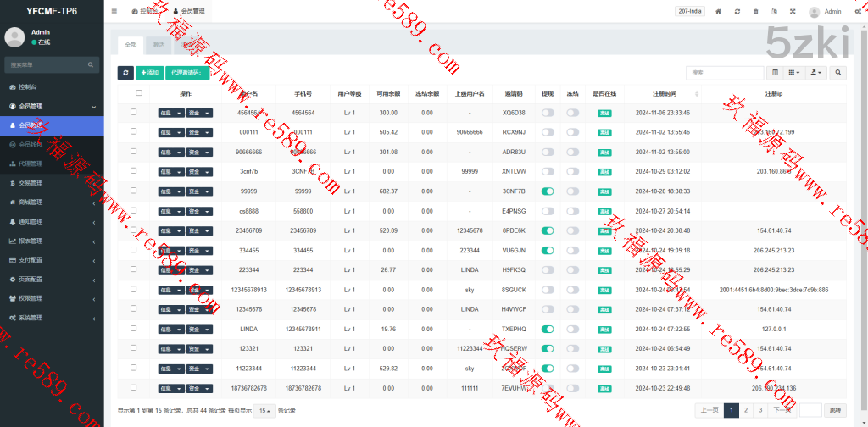The image size is (868, 427).
Task: Click the fullscreen icon in top bar
Action: (793, 12)
